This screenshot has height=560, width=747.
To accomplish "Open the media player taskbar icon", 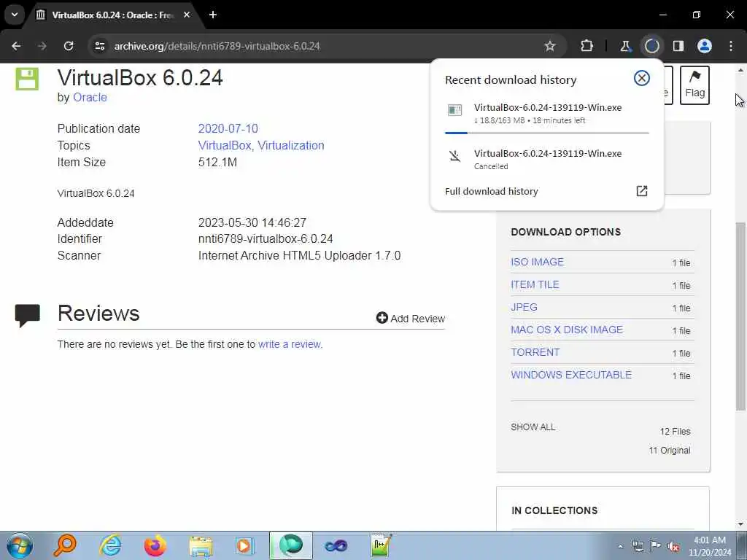I will point(245,545).
